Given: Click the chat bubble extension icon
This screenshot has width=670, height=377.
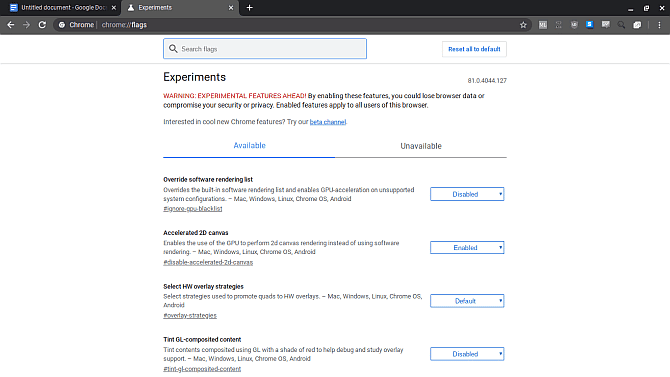Looking at the screenshot, I should click(605, 24).
